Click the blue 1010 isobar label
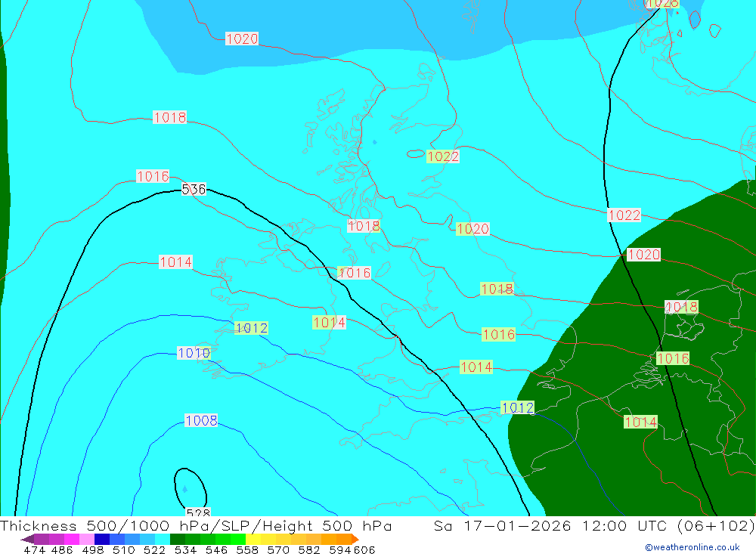Image resolution: width=756 pixels, height=554 pixels. (194, 353)
